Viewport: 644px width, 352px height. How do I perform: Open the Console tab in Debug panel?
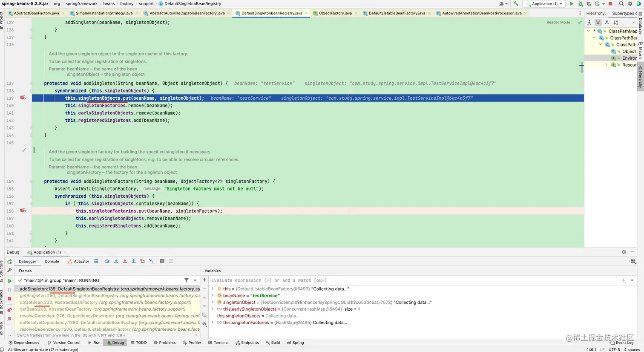pyautogui.click(x=52, y=261)
